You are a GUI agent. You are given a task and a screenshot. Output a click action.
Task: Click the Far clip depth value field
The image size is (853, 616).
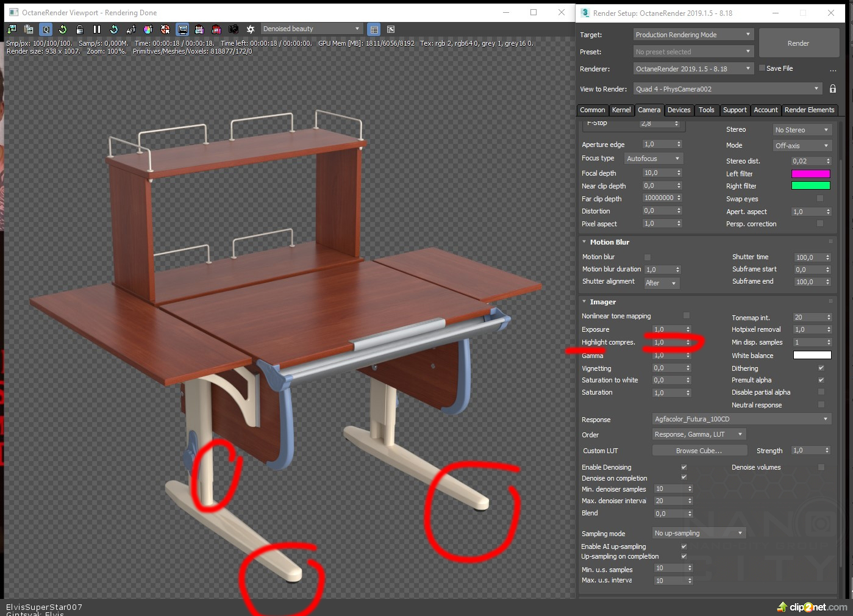(x=658, y=198)
